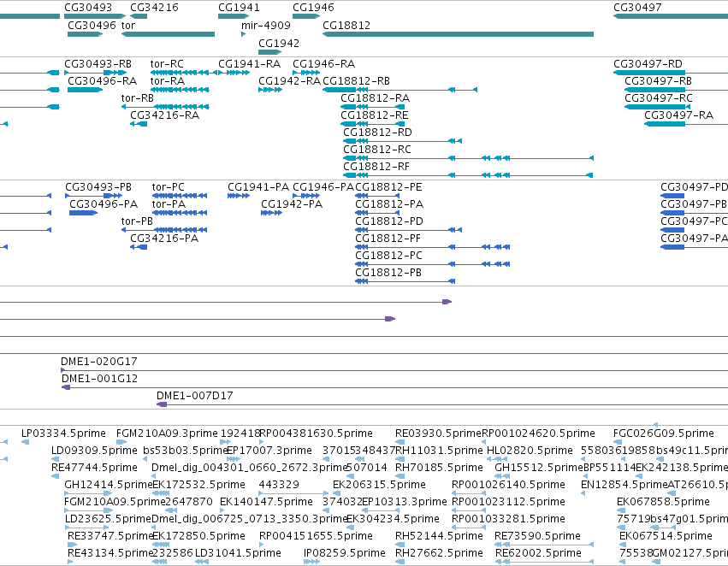728x566 pixels.
Task: Select transcript CG18812-RE
Action: tap(374, 115)
